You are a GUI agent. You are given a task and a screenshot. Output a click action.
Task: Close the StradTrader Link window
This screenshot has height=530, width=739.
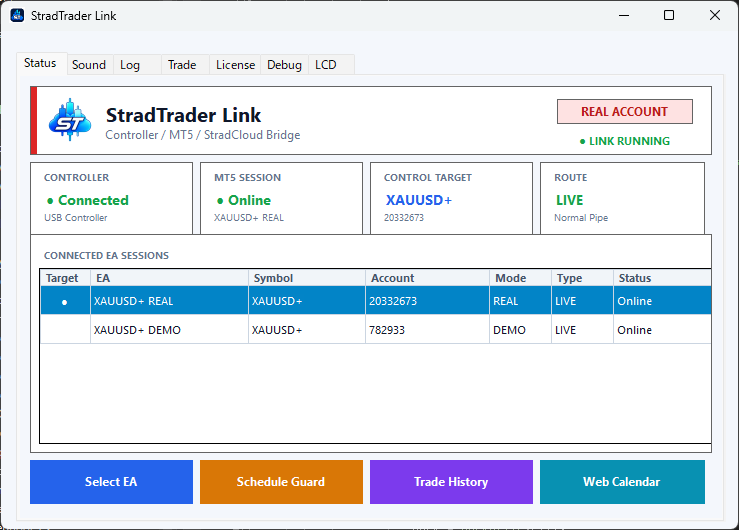coord(714,16)
